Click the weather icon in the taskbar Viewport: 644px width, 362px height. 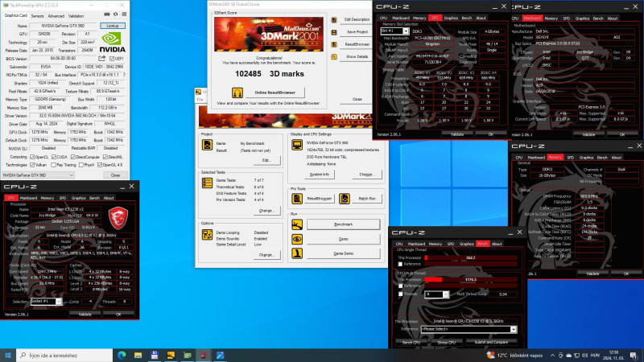(x=490, y=355)
